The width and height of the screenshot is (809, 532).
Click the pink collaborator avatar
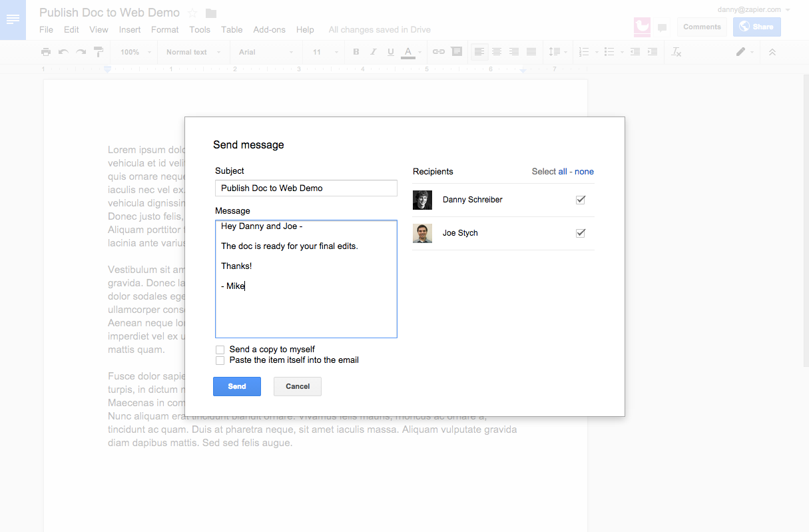pos(642,27)
